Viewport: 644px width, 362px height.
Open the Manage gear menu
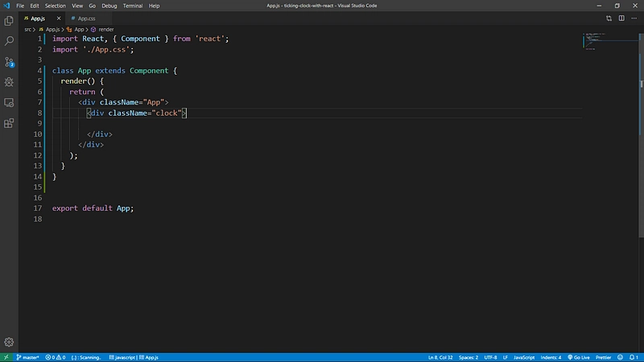tap(9, 342)
